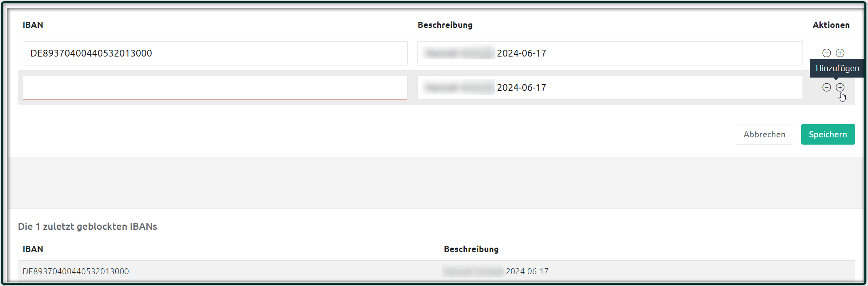Select the heading 'Die 1 zuletzt geblockten IBANs'

click(x=87, y=227)
